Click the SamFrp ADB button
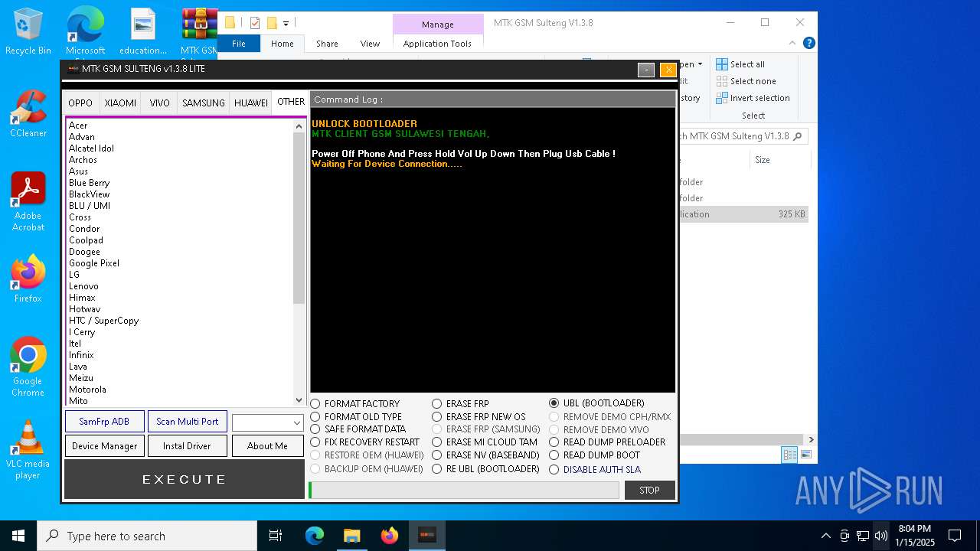980x551 pixels. [104, 422]
